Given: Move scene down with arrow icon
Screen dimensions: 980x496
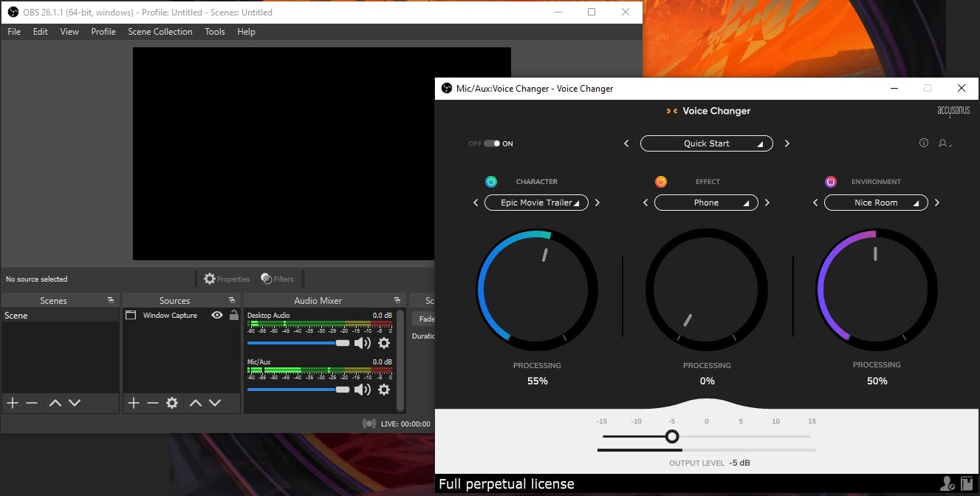Looking at the screenshot, I should coord(75,403).
